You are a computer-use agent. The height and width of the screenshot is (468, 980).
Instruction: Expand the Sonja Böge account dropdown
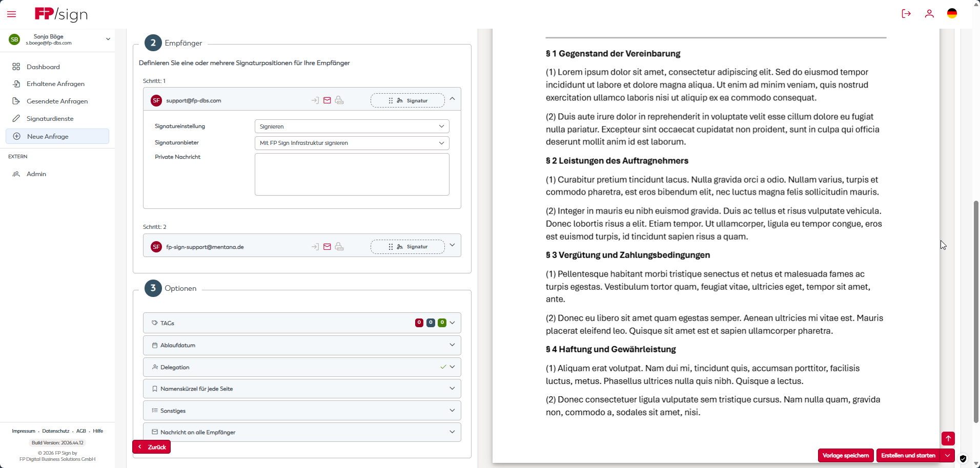tap(108, 39)
